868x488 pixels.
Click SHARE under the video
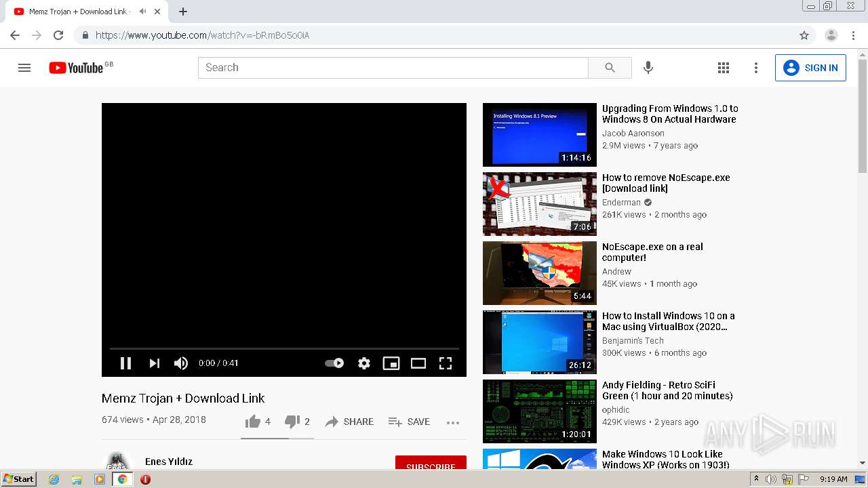click(x=349, y=422)
